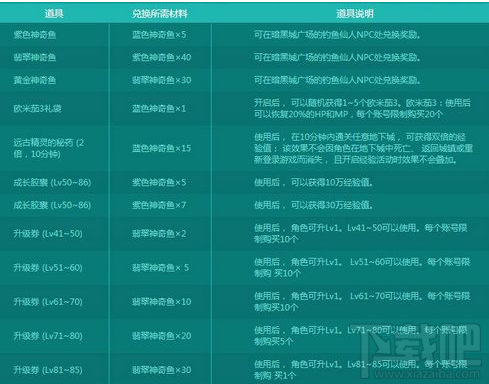Select the NPC reward description in 黄金神奇鱼 row

pos(337,80)
